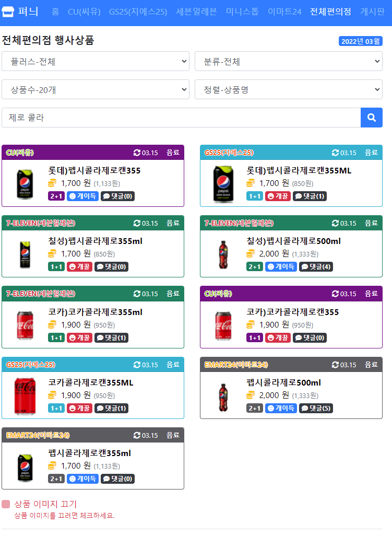Open 펩시콜라제로500ml bottle image
This screenshot has width=392, height=536.
pyautogui.click(x=223, y=397)
